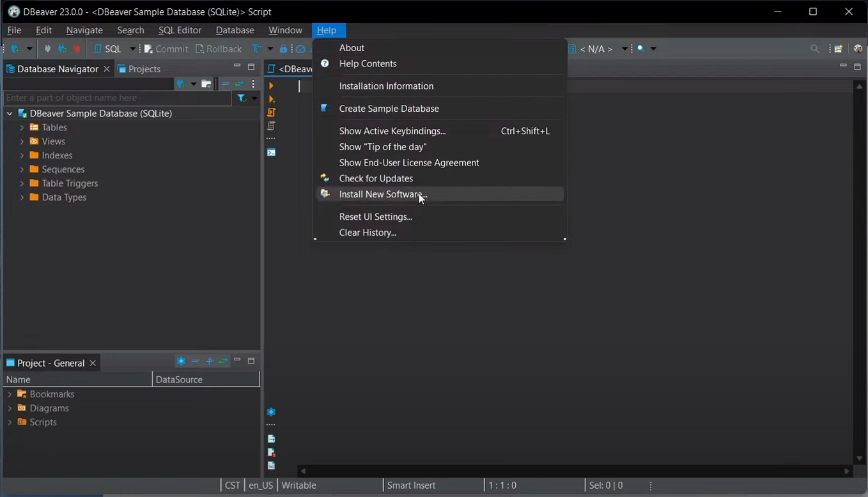868x497 pixels.
Task: Click the New Database Connection plug icon
Action: pyautogui.click(x=15, y=49)
